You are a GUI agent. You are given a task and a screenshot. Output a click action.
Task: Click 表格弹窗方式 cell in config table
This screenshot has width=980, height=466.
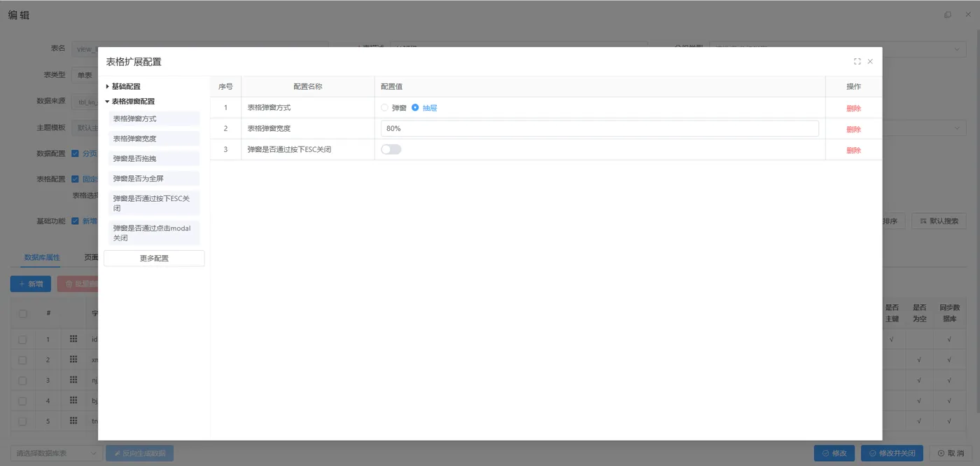tap(308, 108)
